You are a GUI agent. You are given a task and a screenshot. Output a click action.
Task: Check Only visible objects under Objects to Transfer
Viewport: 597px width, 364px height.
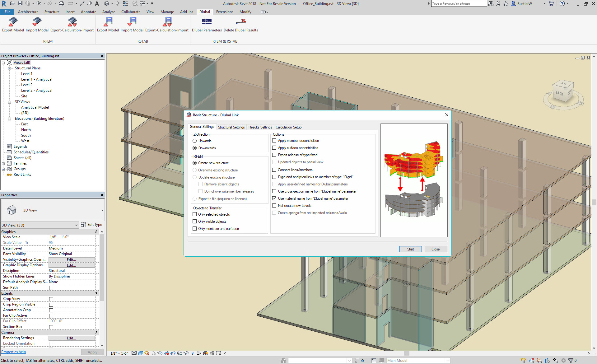tap(195, 221)
